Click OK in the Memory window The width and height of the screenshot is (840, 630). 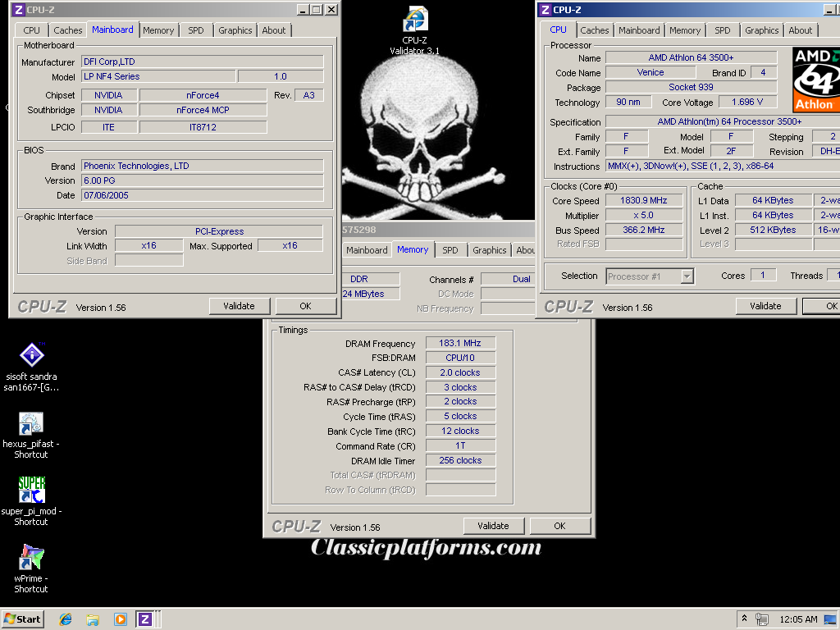559,526
